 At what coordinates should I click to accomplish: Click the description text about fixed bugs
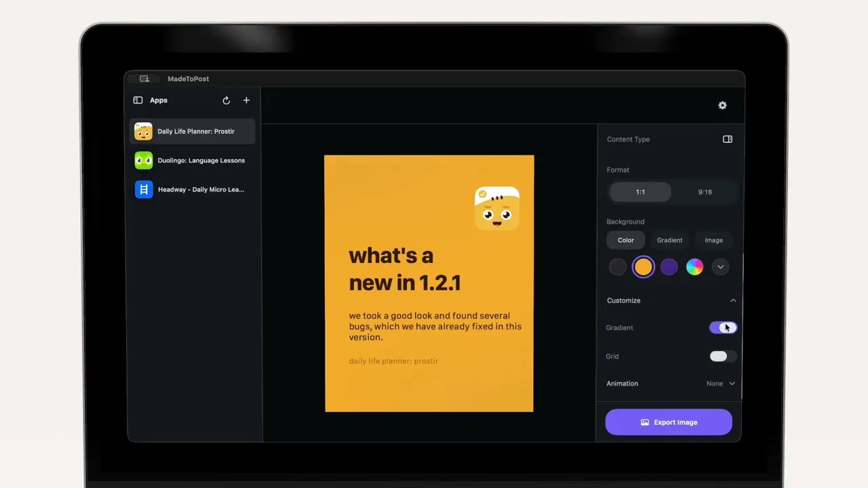pyautogui.click(x=435, y=326)
